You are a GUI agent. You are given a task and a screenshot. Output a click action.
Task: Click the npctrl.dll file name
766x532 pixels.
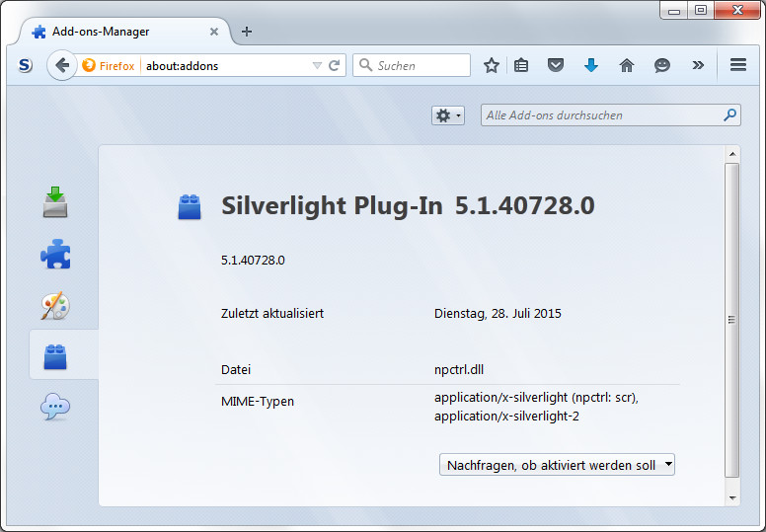(459, 369)
